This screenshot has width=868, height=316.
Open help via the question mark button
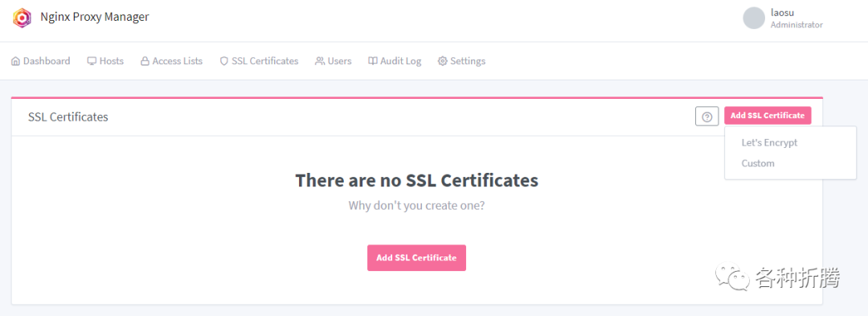click(x=707, y=117)
